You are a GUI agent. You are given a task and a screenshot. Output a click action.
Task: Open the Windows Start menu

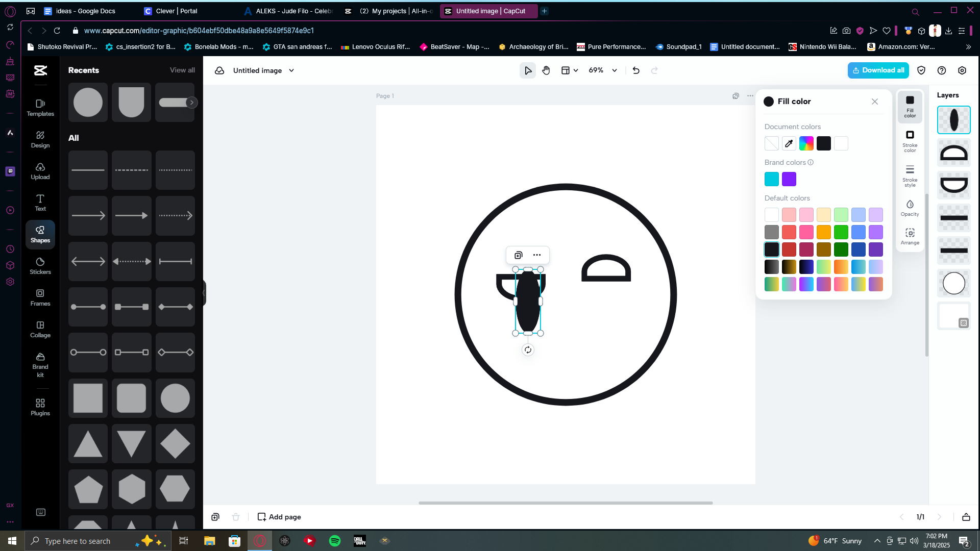click(12, 541)
